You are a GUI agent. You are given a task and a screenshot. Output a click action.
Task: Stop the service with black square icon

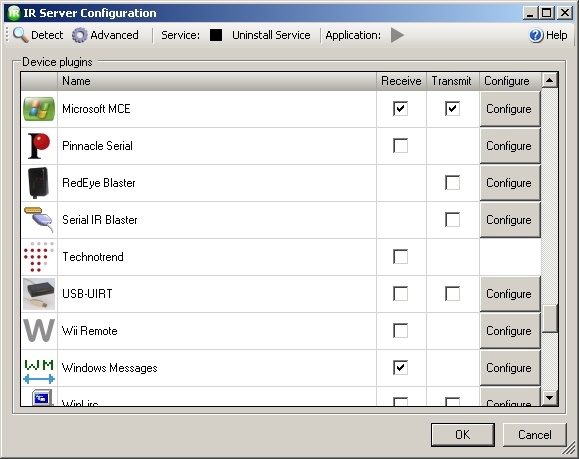(216, 35)
